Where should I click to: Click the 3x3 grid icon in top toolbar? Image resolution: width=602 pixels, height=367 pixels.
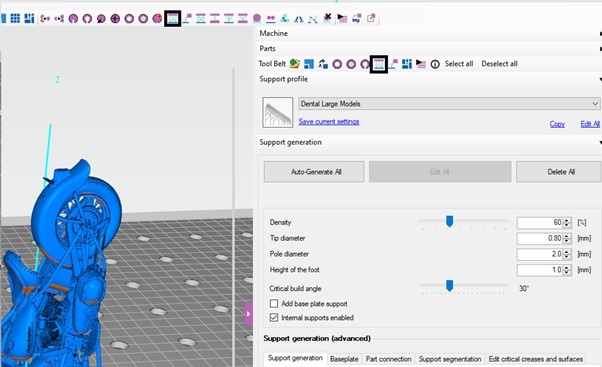[15, 18]
